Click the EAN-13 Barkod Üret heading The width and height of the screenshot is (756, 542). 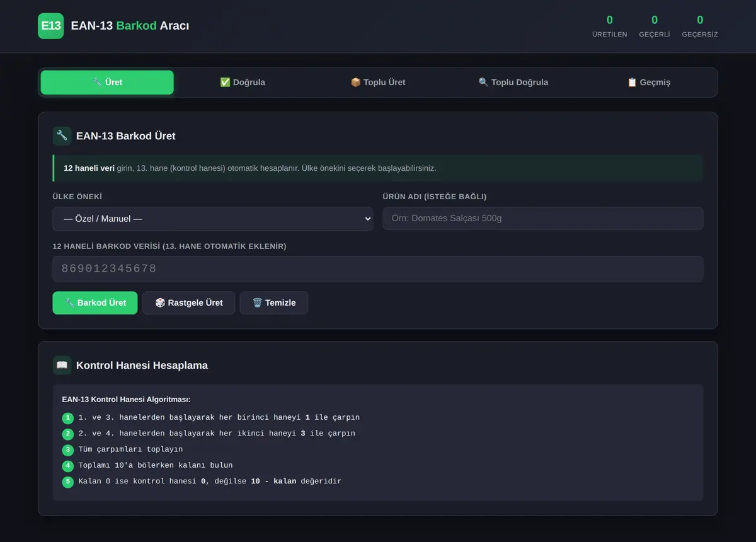point(126,135)
